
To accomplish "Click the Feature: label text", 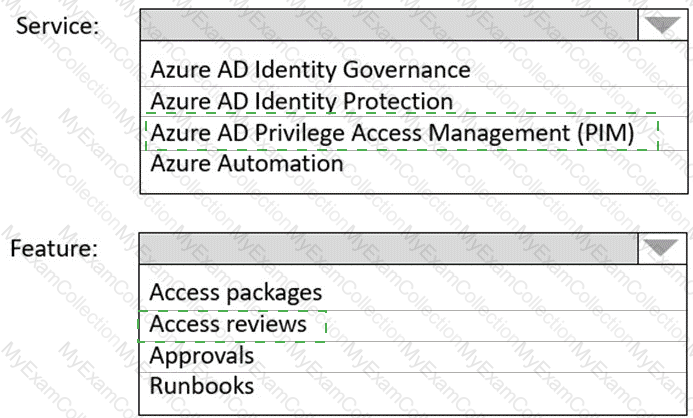I will pos(55,249).
